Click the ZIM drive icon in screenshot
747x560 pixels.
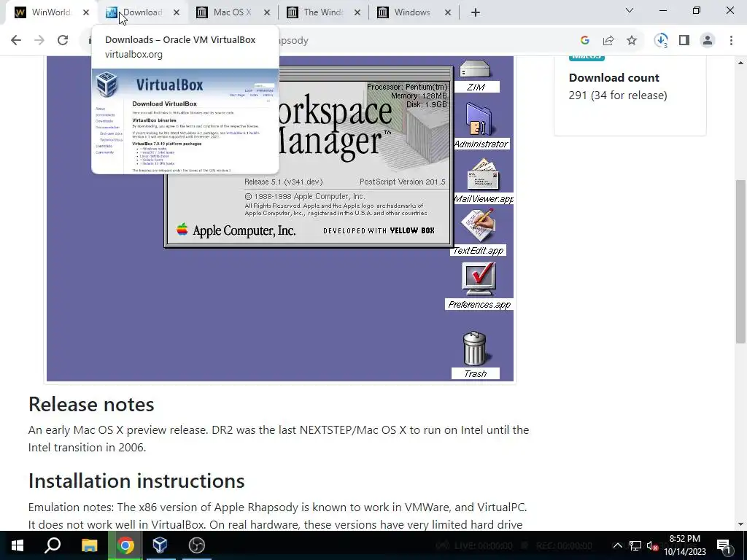pyautogui.click(x=475, y=69)
